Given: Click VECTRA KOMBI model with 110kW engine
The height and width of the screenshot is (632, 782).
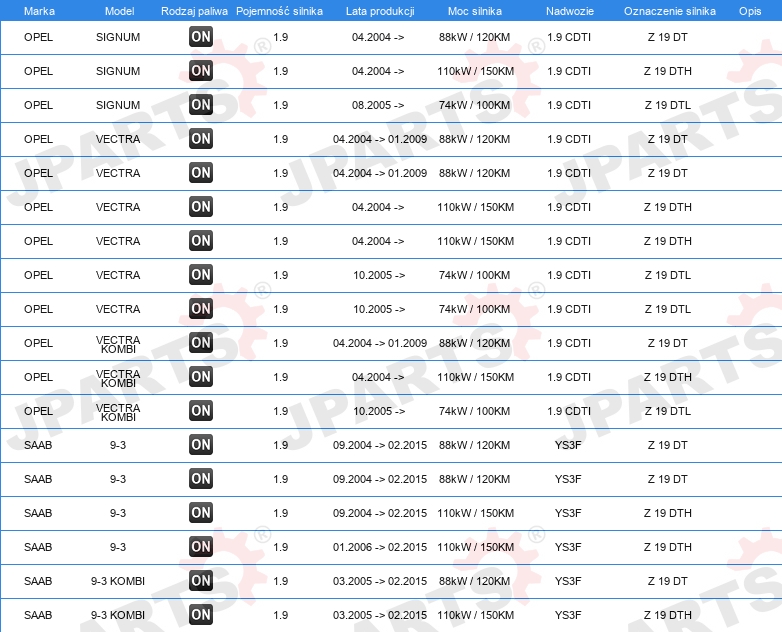Looking at the screenshot, I should (118, 379).
